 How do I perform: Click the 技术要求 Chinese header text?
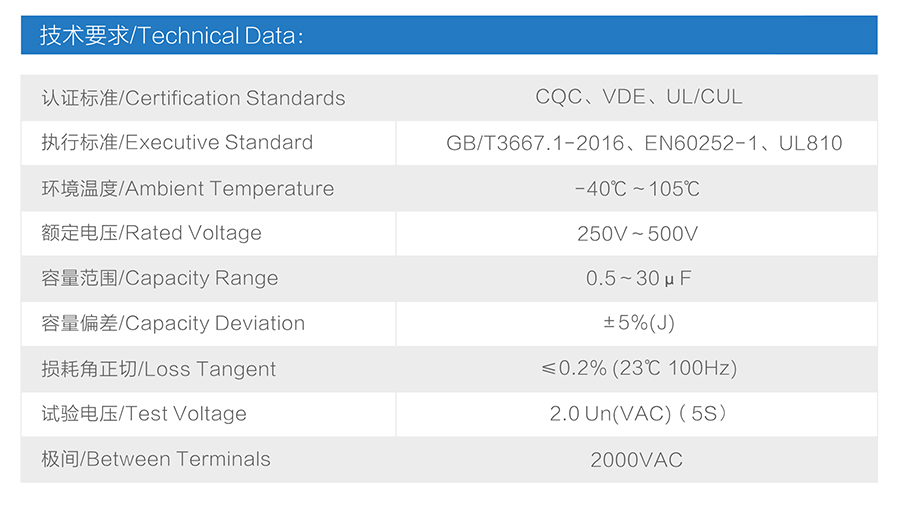click(x=84, y=36)
